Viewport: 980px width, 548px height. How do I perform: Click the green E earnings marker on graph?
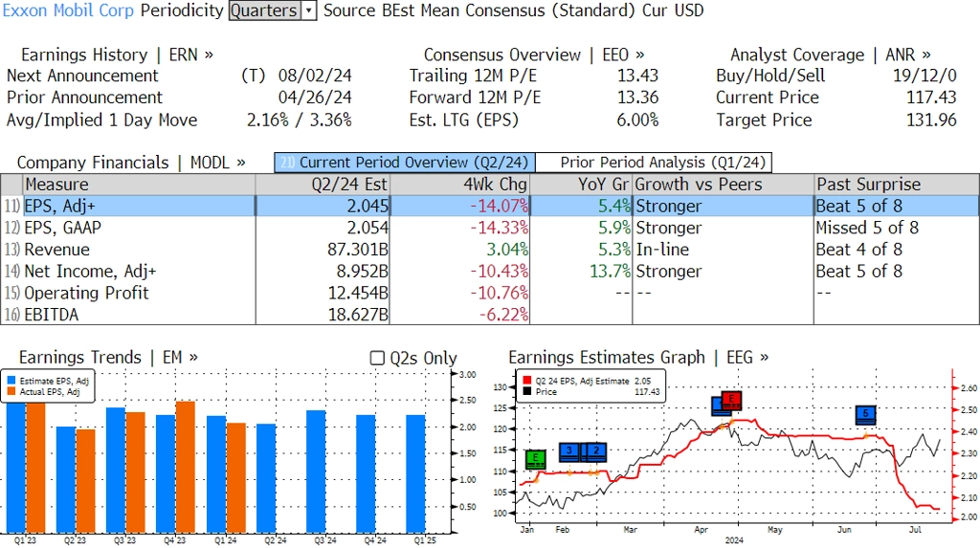pos(536,459)
